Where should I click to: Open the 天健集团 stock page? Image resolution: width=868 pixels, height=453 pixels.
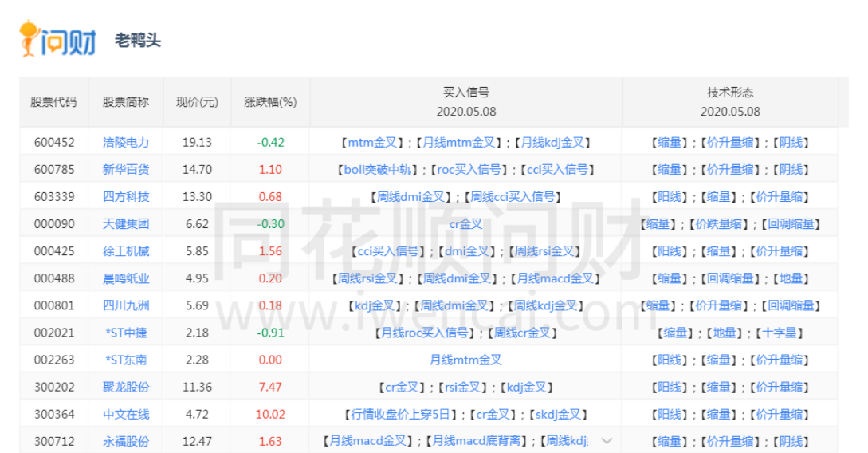tap(126, 224)
